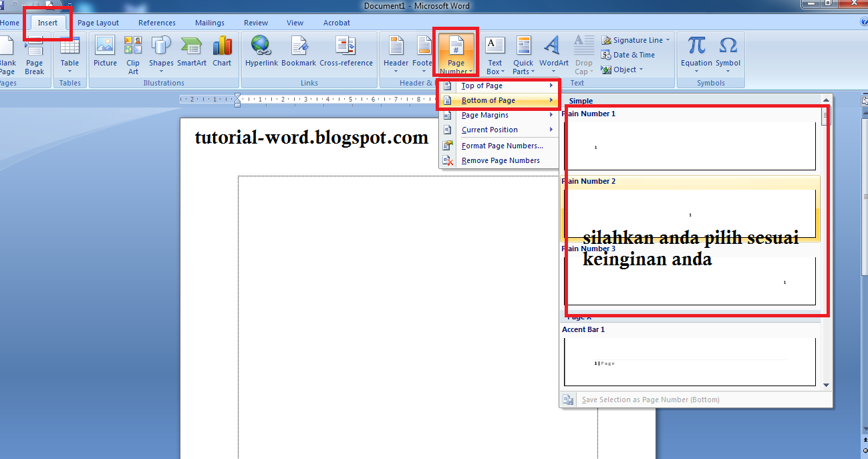The width and height of the screenshot is (868, 459).
Task: Open the Acrobat tab
Action: 337,23
